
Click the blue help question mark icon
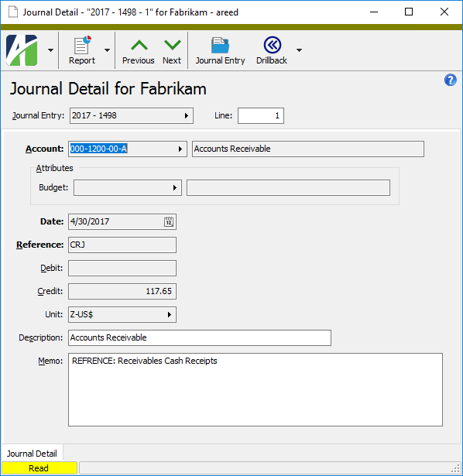coord(451,80)
